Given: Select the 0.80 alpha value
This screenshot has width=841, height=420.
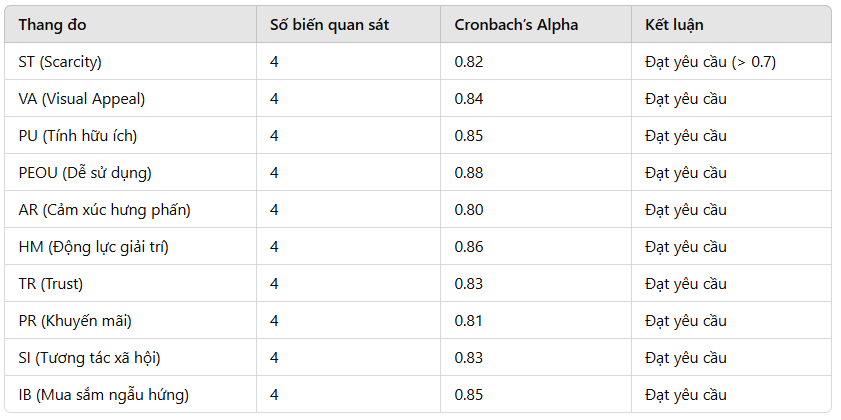Looking at the screenshot, I should click(469, 210).
